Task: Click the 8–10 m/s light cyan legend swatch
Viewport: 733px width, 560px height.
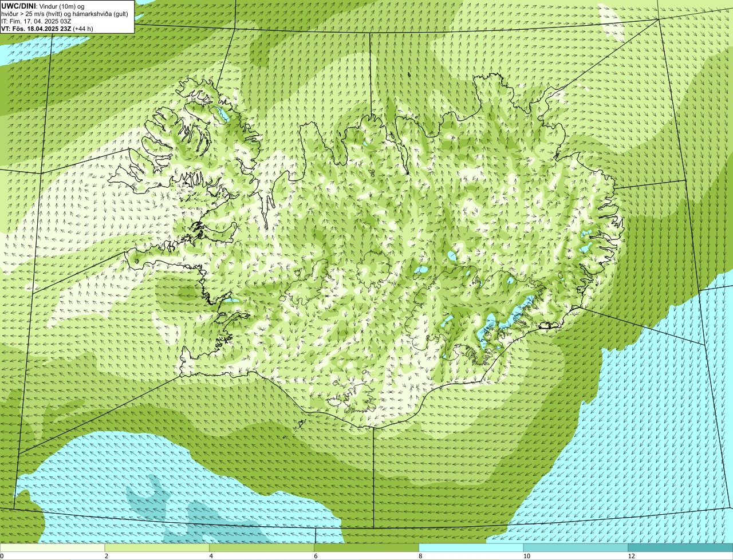Action: [x=471, y=548]
